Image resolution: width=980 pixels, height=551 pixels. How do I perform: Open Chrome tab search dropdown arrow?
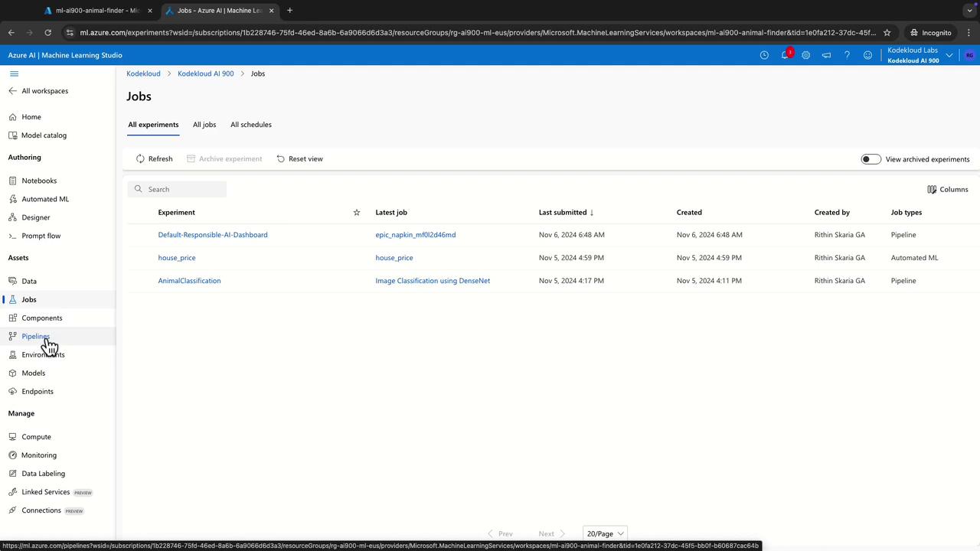pyautogui.click(x=969, y=11)
